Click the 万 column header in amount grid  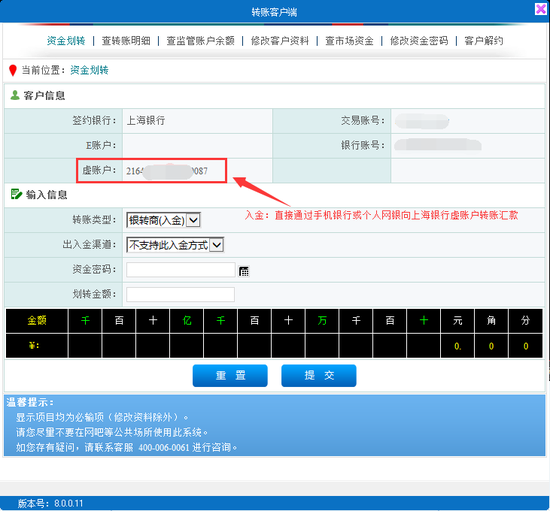pyautogui.click(x=322, y=321)
